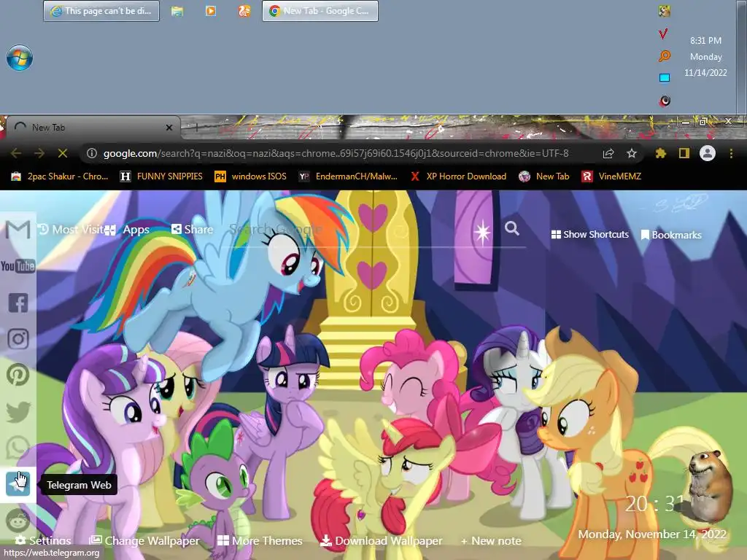The width and height of the screenshot is (747, 560).
Task: Click Show Shortcuts
Action: pos(589,234)
